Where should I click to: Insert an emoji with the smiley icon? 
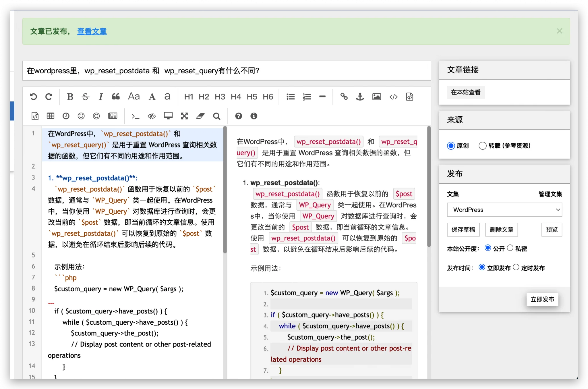click(x=81, y=116)
